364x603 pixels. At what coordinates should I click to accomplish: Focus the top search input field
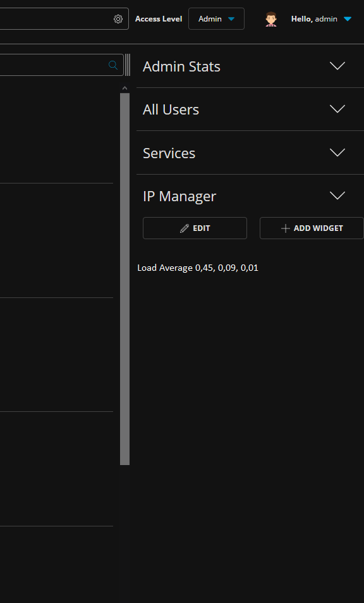57,19
